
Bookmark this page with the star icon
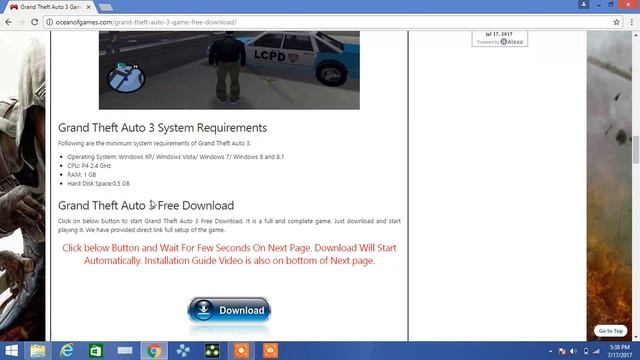click(616, 22)
